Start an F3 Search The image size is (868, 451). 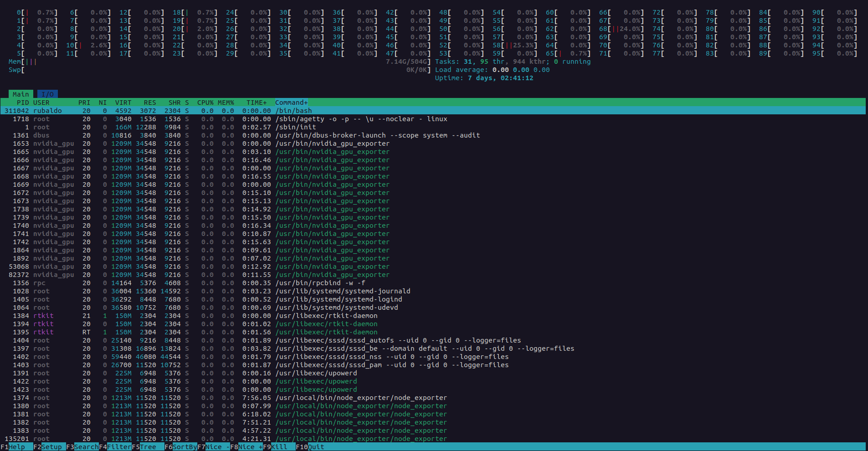(x=82, y=447)
